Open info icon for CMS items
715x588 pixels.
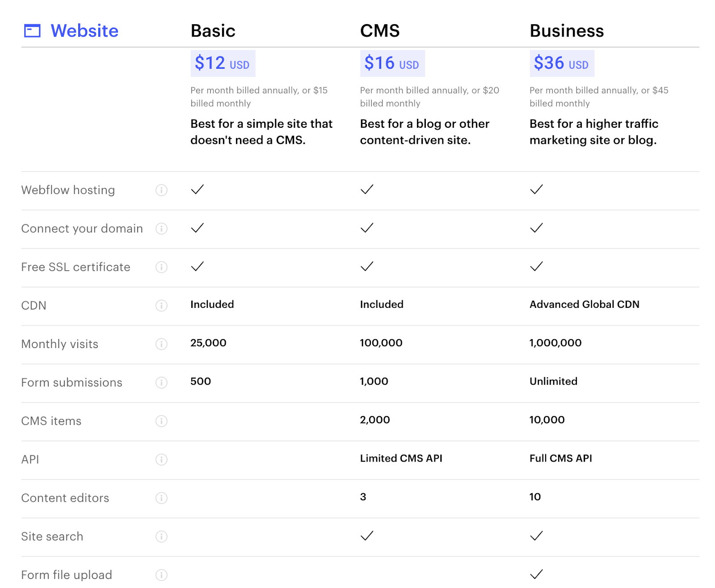(x=161, y=421)
